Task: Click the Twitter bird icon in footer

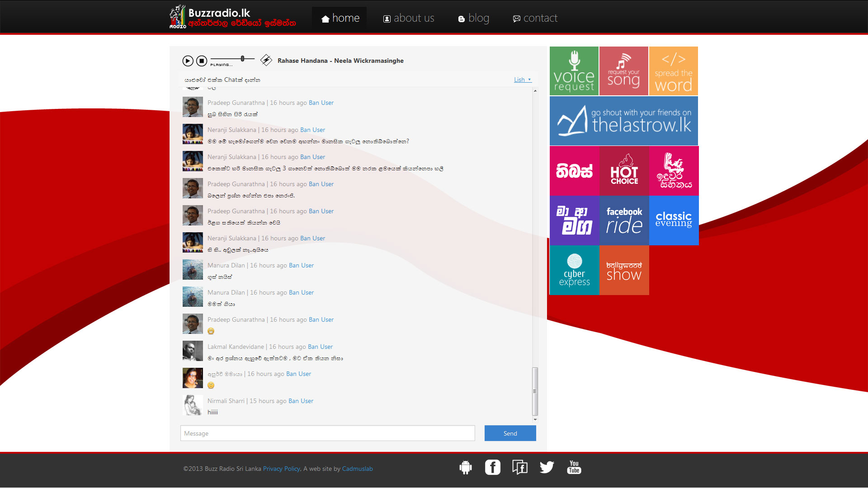Action: (547, 467)
